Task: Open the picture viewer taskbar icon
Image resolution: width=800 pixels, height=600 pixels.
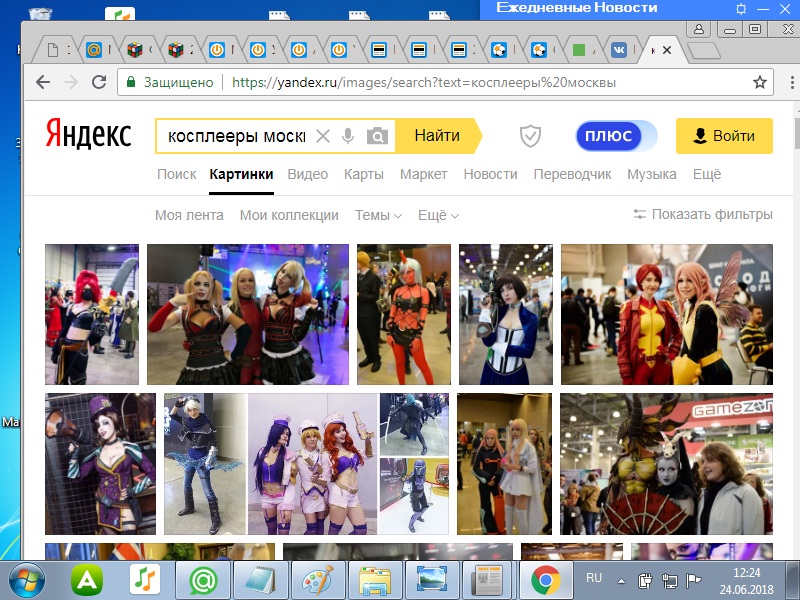Action: pyautogui.click(x=432, y=581)
